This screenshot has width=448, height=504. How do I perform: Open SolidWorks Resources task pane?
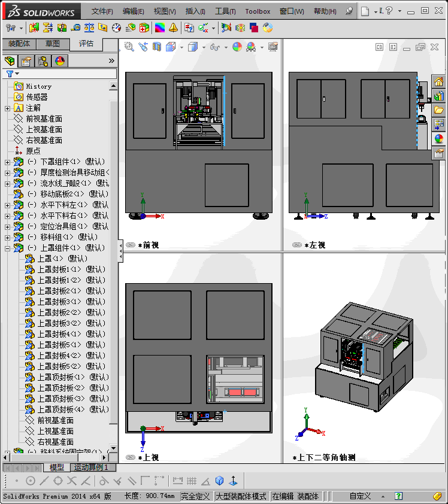coord(440,81)
